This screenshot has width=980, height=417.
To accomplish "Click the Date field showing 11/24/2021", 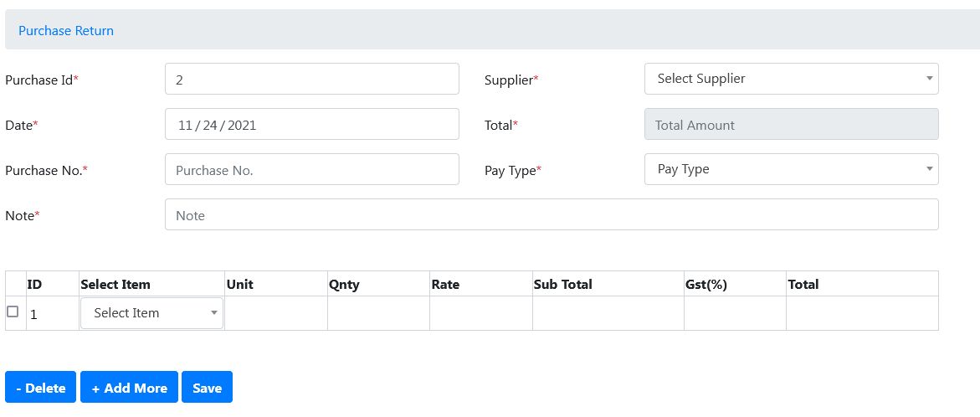I will [x=311, y=124].
